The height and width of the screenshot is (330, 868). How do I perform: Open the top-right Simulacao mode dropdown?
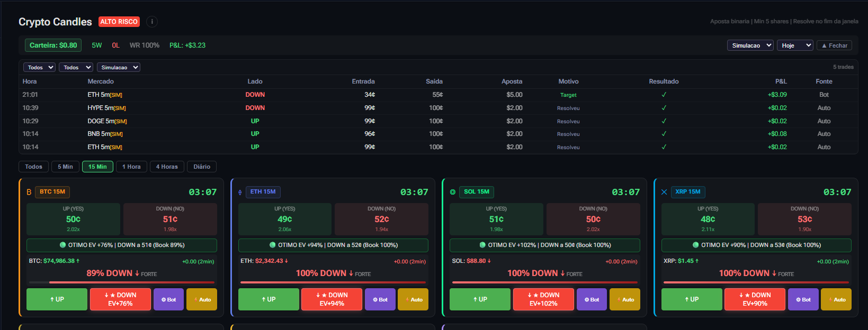pyautogui.click(x=750, y=45)
